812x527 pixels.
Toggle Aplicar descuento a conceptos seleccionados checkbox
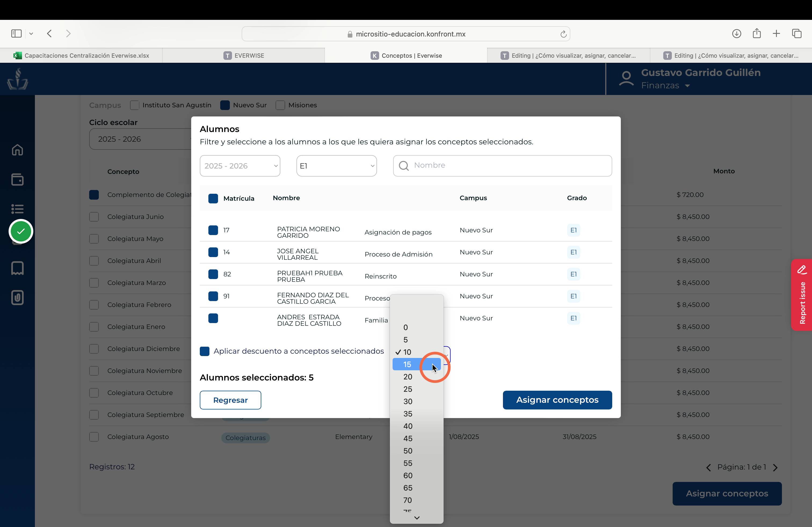(x=205, y=351)
